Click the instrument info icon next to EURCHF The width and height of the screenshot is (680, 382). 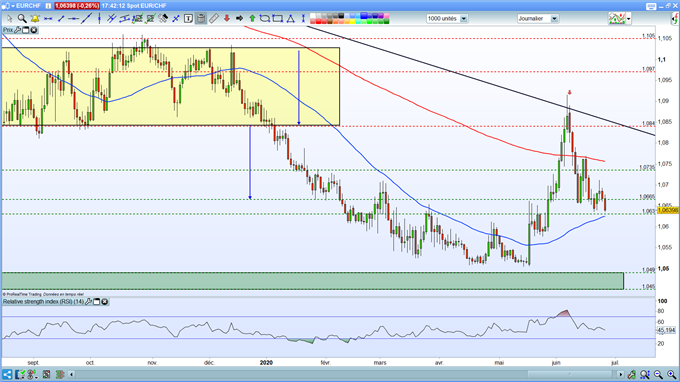(48, 6)
